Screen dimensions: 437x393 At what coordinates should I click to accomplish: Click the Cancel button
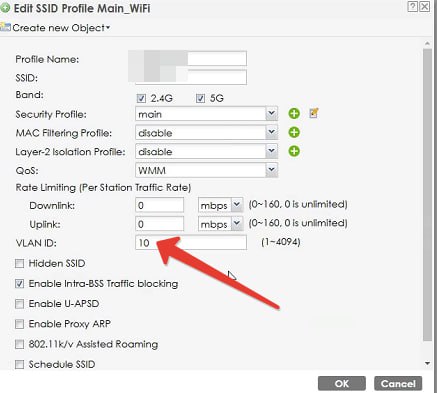[x=398, y=384]
